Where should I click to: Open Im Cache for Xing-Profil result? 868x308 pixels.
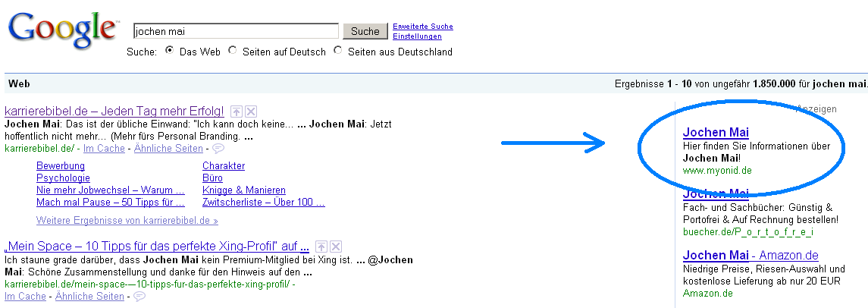26,297
